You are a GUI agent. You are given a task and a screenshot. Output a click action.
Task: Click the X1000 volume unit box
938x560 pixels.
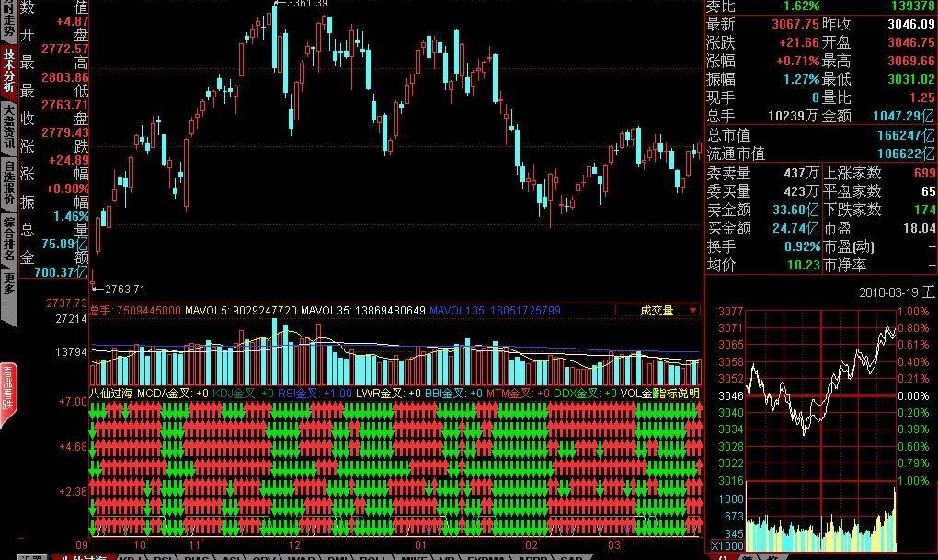(726, 545)
